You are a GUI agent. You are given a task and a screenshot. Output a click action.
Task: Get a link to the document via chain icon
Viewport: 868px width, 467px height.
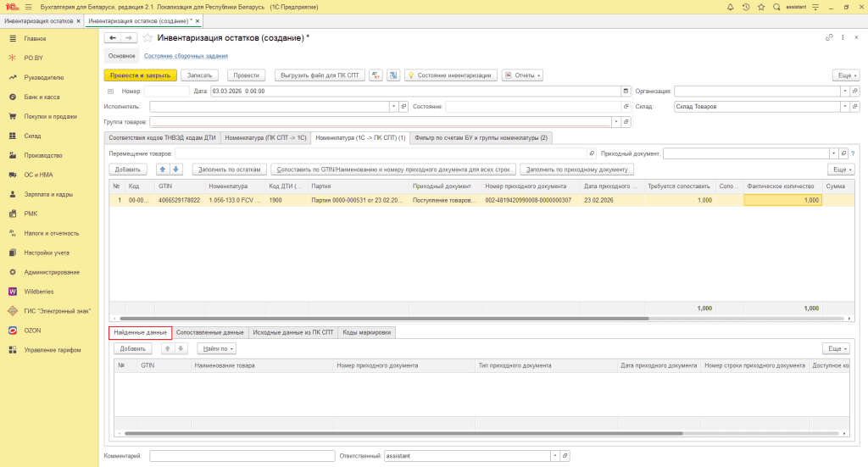point(828,38)
